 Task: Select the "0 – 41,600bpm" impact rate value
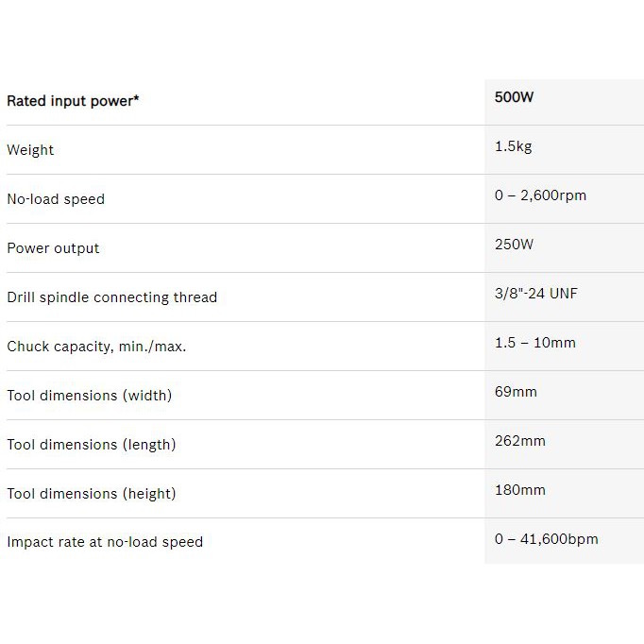546,539
